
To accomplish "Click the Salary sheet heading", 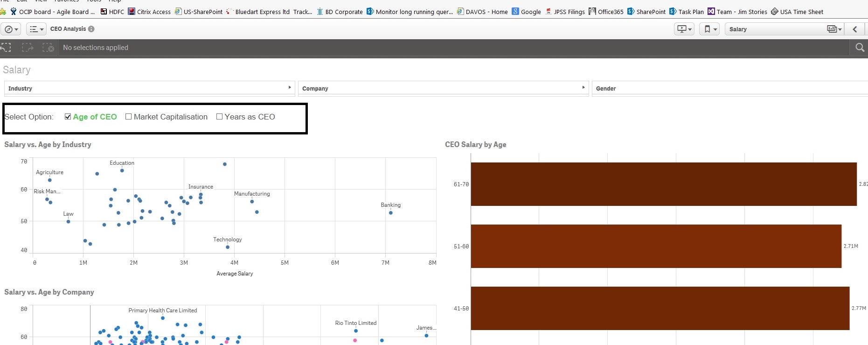I will pyautogui.click(x=17, y=70).
